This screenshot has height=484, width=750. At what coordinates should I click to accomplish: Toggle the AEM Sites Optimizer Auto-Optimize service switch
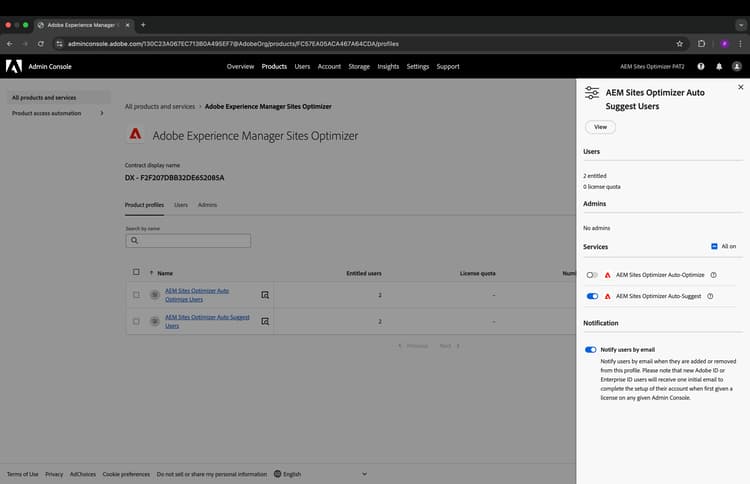592,275
